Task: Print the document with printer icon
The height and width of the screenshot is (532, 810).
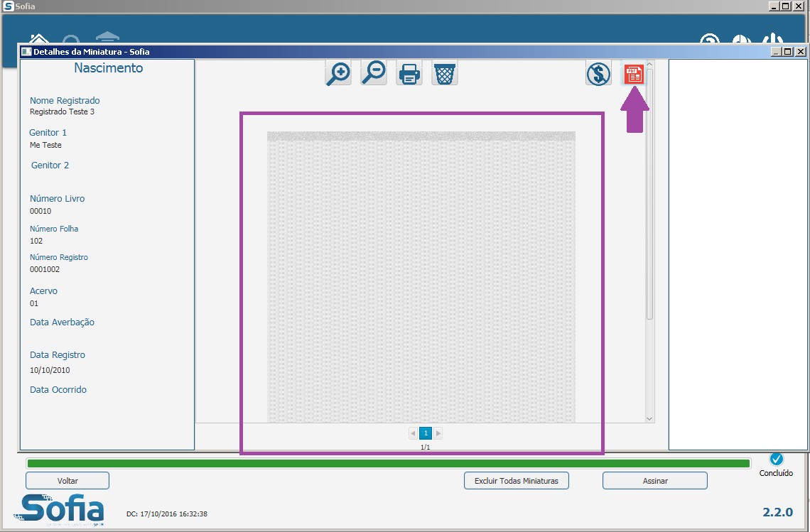Action: pos(409,73)
